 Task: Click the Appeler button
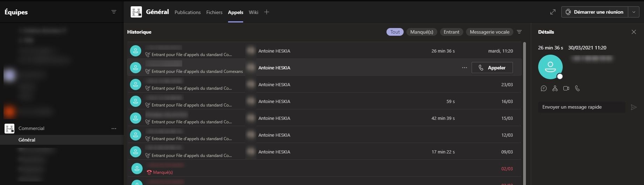pyautogui.click(x=492, y=68)
